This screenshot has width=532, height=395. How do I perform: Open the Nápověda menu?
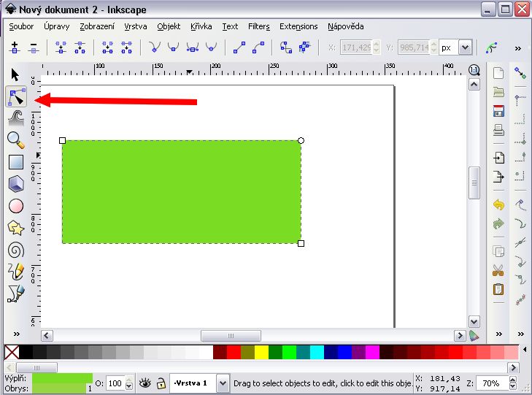(x=346, y=26)
